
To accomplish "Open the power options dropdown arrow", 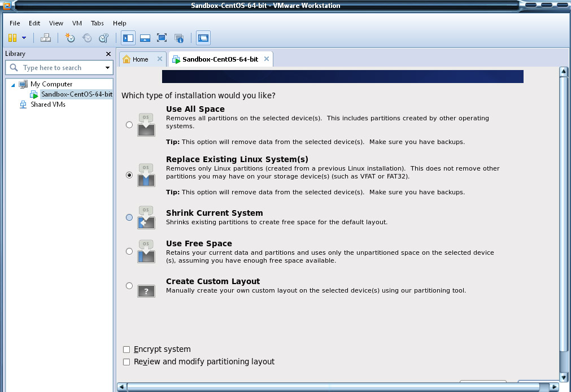I will [24, 38].
